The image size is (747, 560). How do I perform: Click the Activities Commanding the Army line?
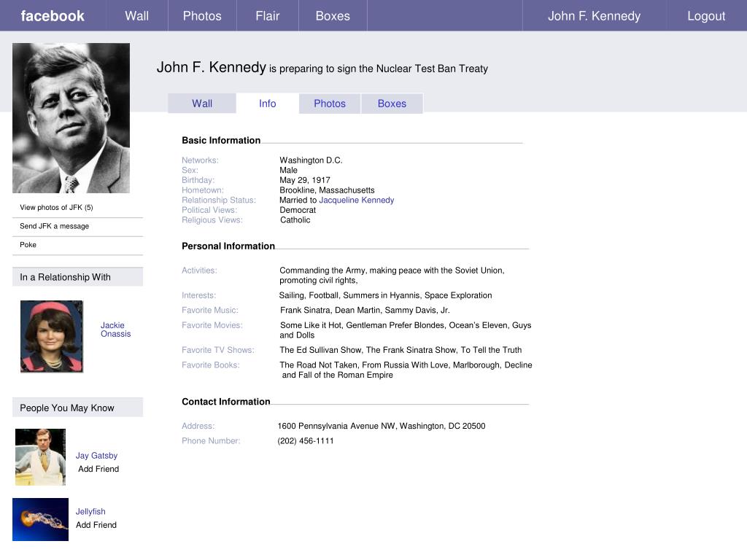pos(392,275)
